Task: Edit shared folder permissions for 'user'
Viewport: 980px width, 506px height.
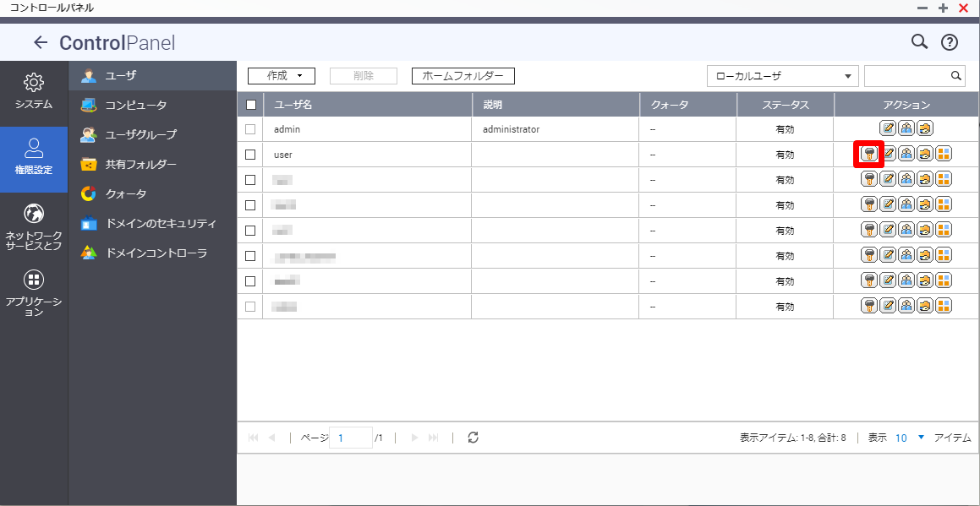Action: pyautogui.click(x=925, y=154)
